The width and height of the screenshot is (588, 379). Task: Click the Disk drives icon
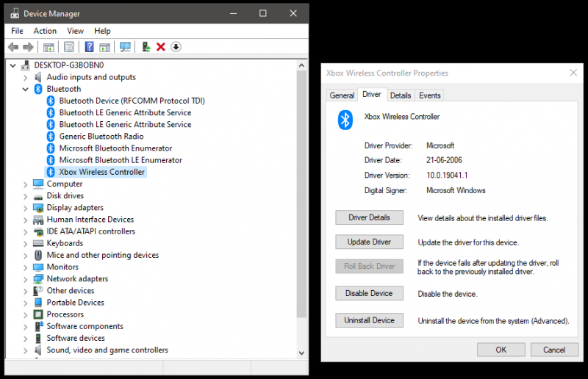[38, 196]
